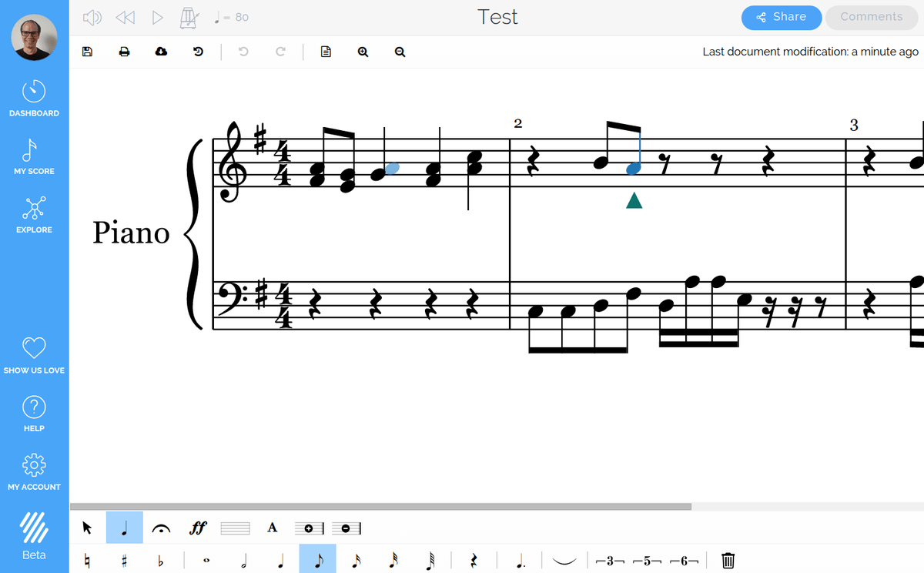Screen dimensions: 924x573
Task: Click the print icon
Action: [x=124, y=51]
